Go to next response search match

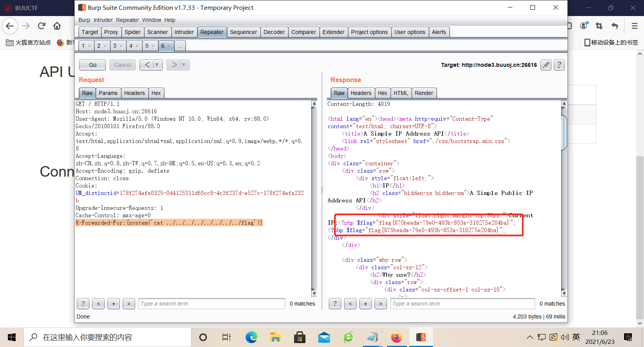pos(381,304)
